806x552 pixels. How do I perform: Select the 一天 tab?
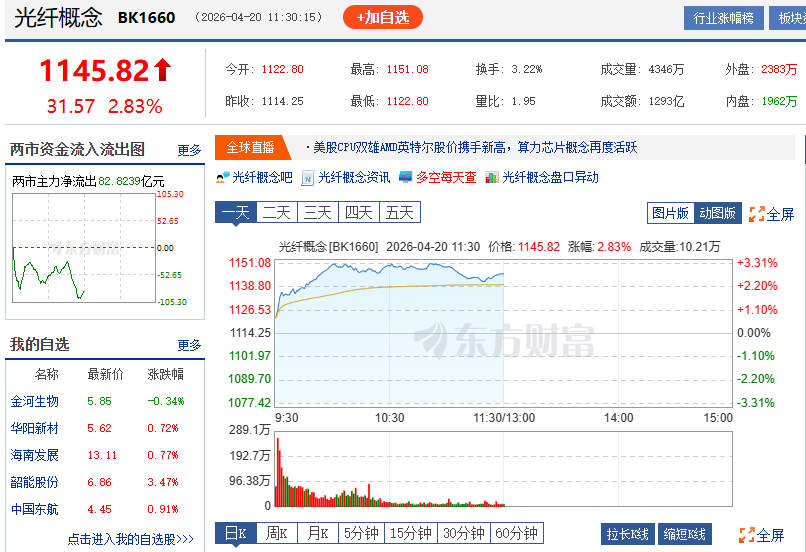[x=236, y=212]
